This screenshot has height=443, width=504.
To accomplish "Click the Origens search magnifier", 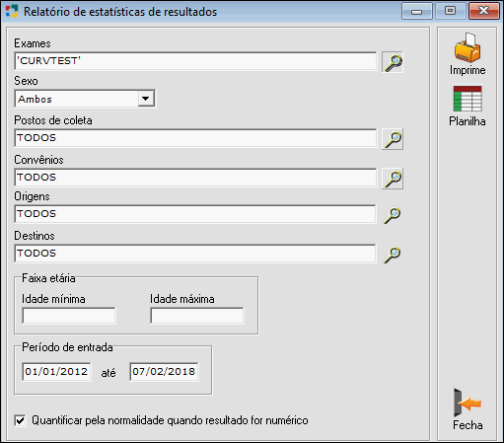I will (393, 215).
